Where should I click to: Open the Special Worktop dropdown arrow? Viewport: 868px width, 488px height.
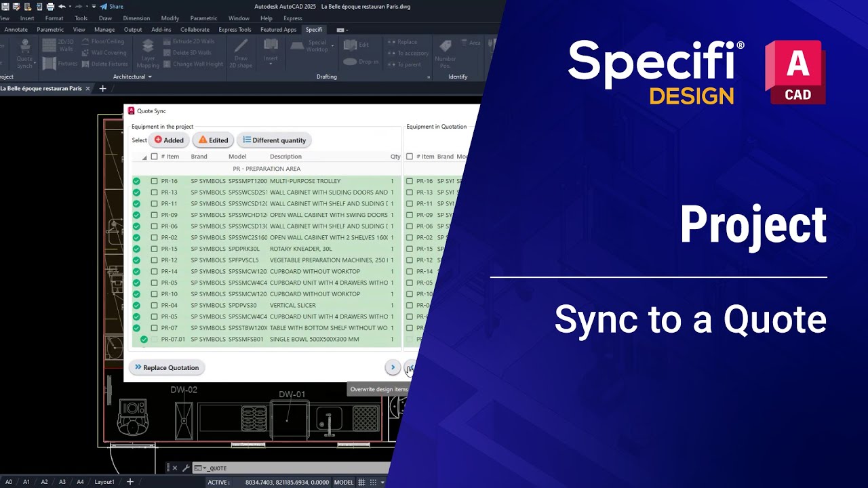[332, 45]
